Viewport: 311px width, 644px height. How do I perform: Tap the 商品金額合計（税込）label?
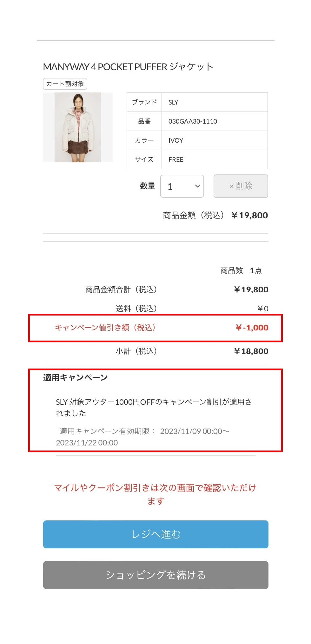[121, 290]
